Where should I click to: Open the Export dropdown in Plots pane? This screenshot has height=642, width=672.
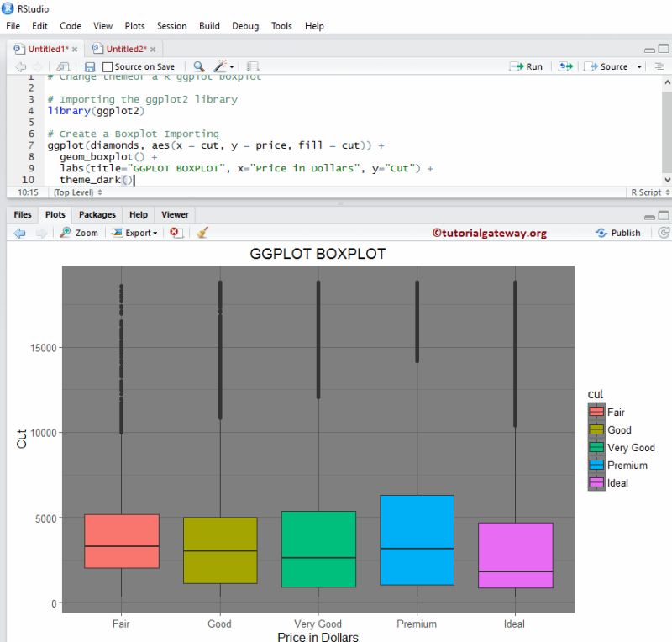(134, 233)
